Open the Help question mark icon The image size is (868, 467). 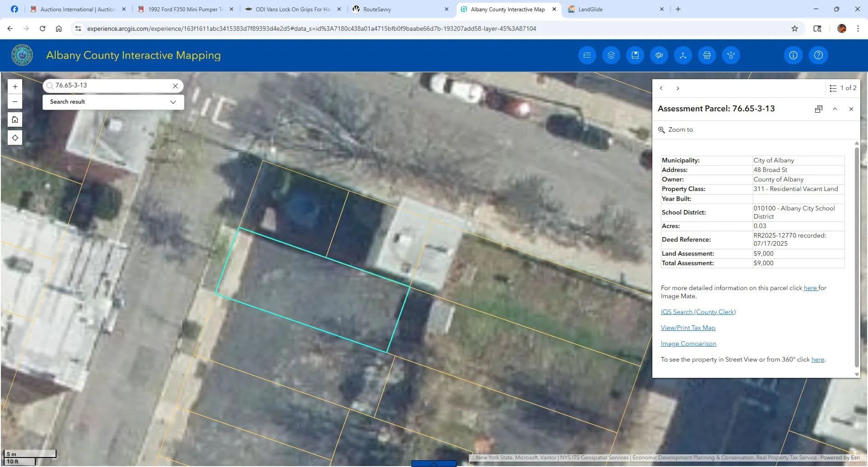coord(818,55)
